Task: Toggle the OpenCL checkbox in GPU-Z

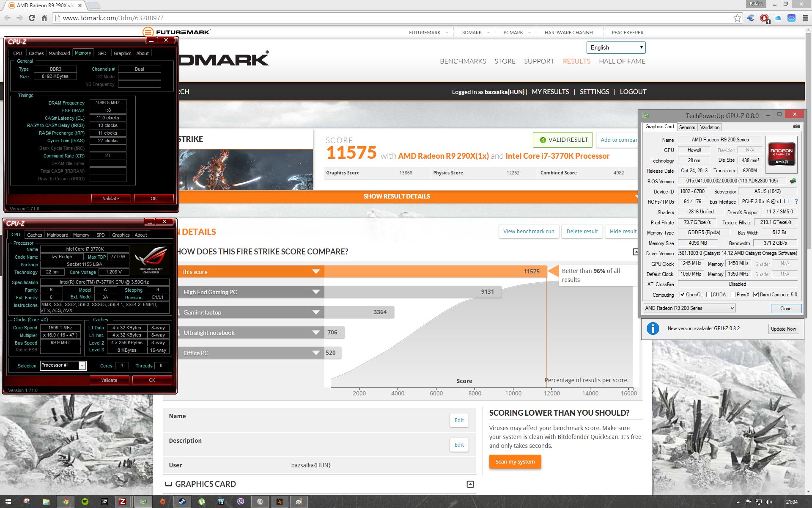Action: pyautogui.click(x=682, y=295)
